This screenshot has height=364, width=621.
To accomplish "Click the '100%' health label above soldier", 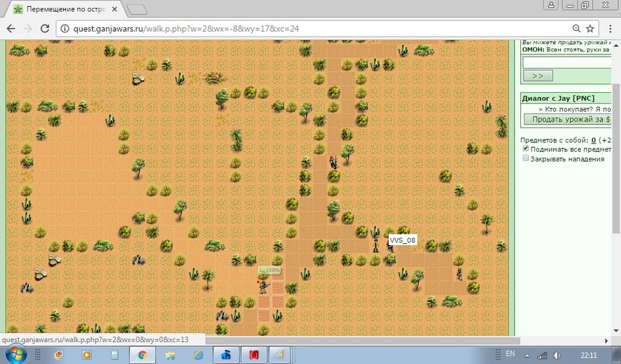I will (x=269, y=270).
